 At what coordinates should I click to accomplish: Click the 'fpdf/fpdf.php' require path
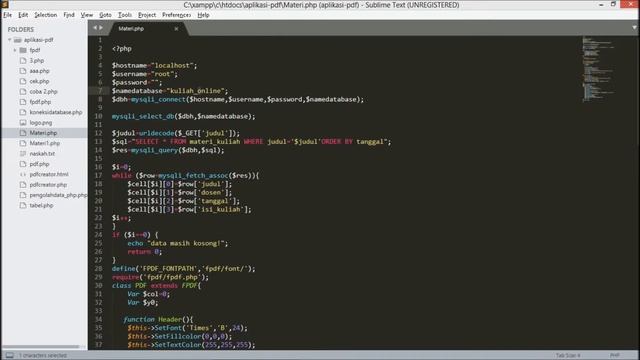172,277
